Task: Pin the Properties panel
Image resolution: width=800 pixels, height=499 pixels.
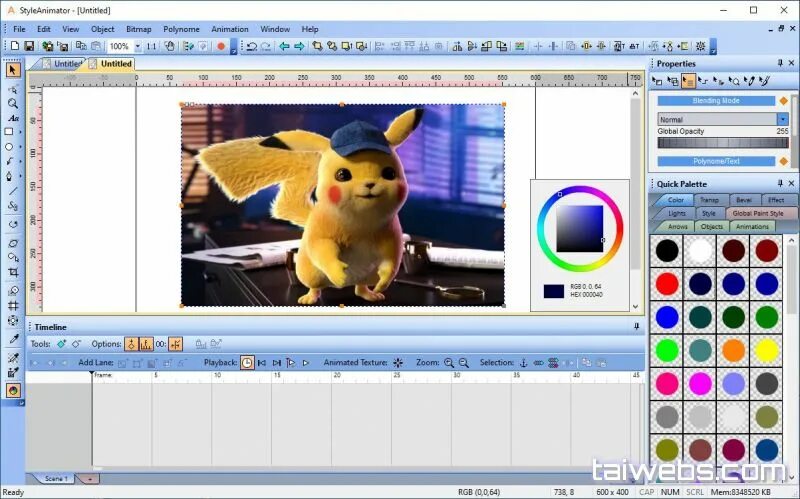Action: point(780,63)
